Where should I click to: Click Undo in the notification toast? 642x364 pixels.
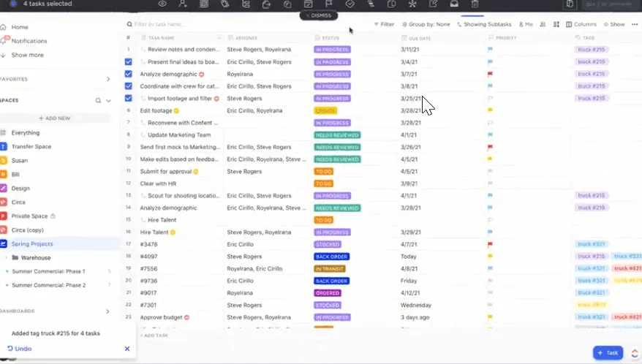pos(19,349)
